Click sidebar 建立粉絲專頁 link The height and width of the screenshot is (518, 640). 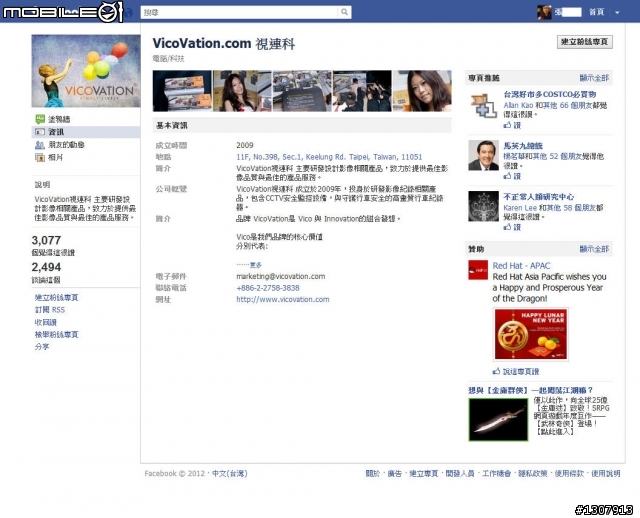coord(56,298)
